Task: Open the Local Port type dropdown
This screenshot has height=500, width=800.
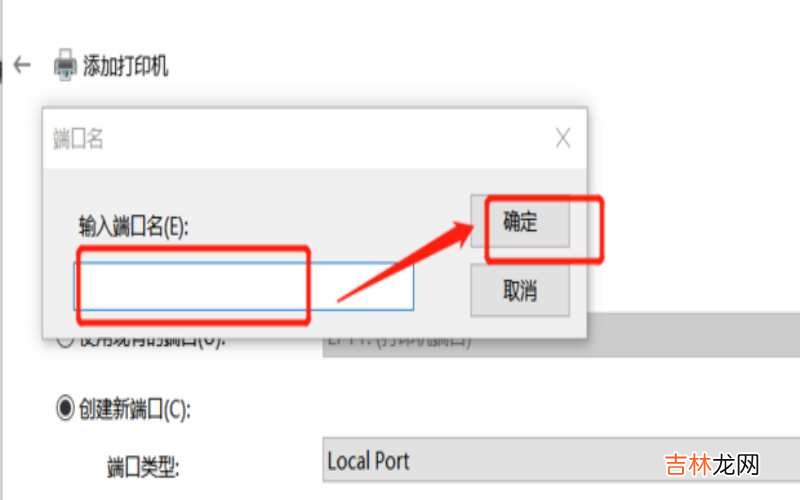Action: (561, 459)
